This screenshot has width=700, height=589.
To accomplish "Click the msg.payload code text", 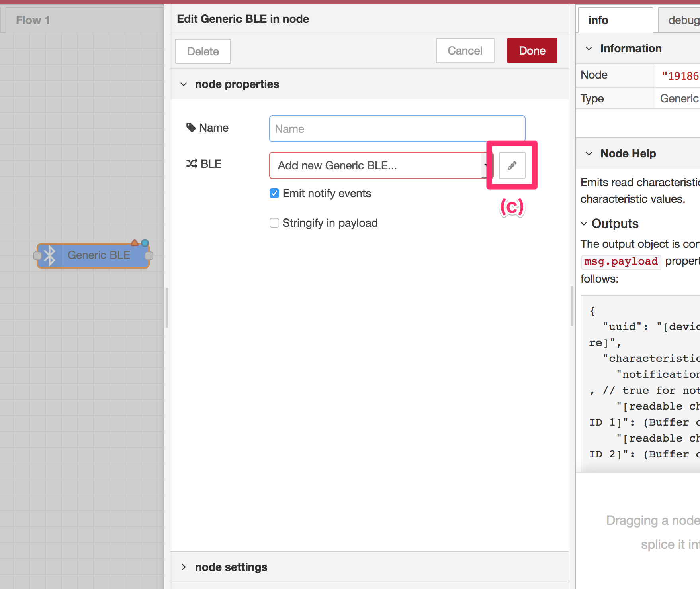I will tap(621, 261).
